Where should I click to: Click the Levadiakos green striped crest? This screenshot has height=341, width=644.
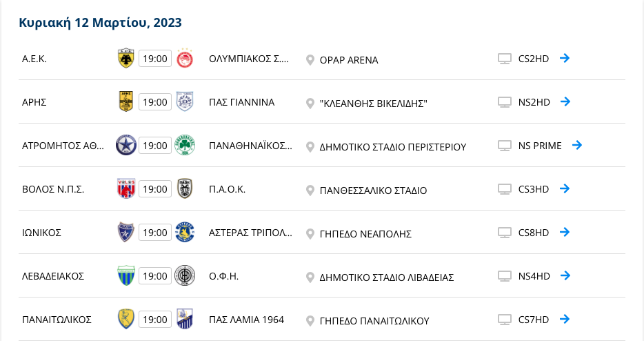pos(126,275)
